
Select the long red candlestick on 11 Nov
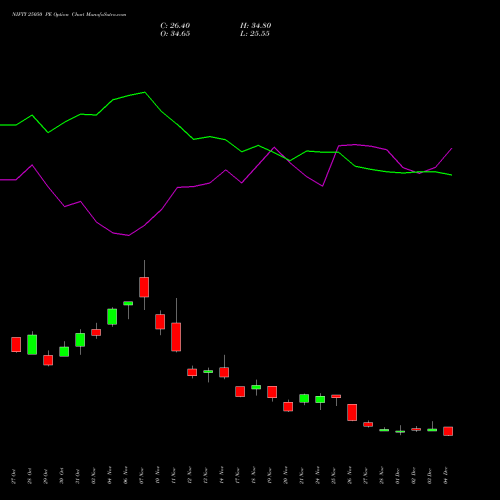point(176,337)
